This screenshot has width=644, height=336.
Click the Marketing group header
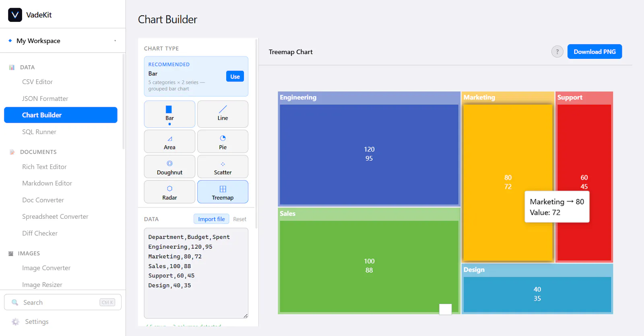(508, 97)
